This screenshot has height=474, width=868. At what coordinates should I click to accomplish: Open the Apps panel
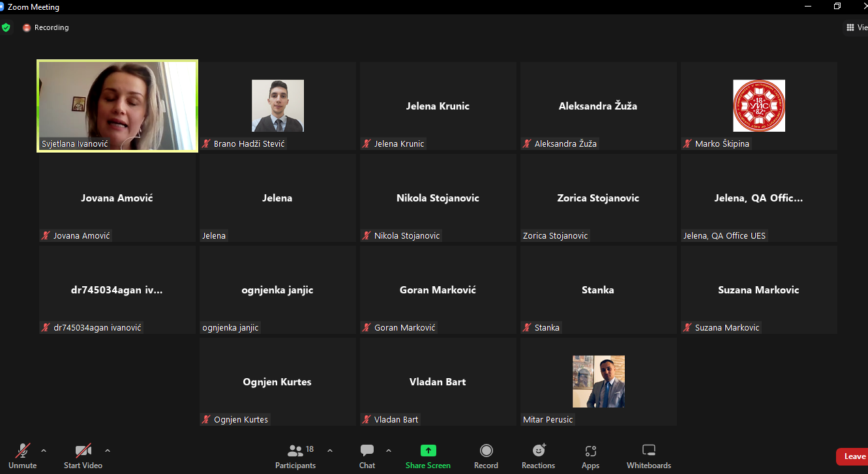[x=591, y=456]
